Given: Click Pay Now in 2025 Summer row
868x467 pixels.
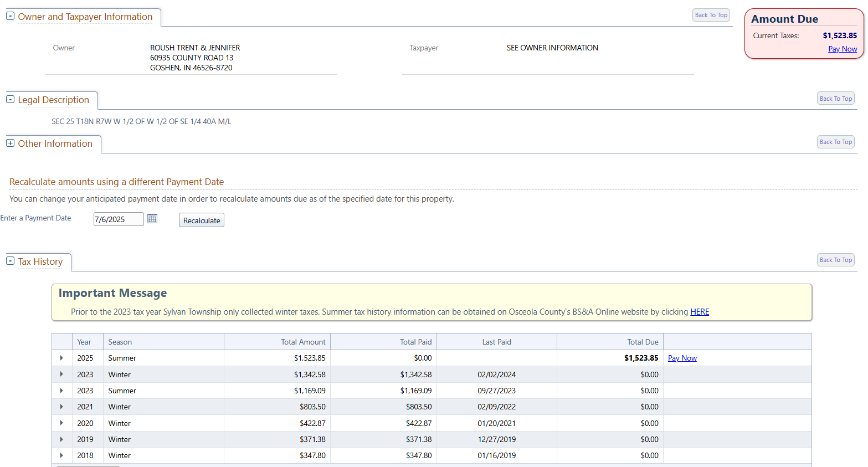Looking at the screenshot, I should pos(682,358).
